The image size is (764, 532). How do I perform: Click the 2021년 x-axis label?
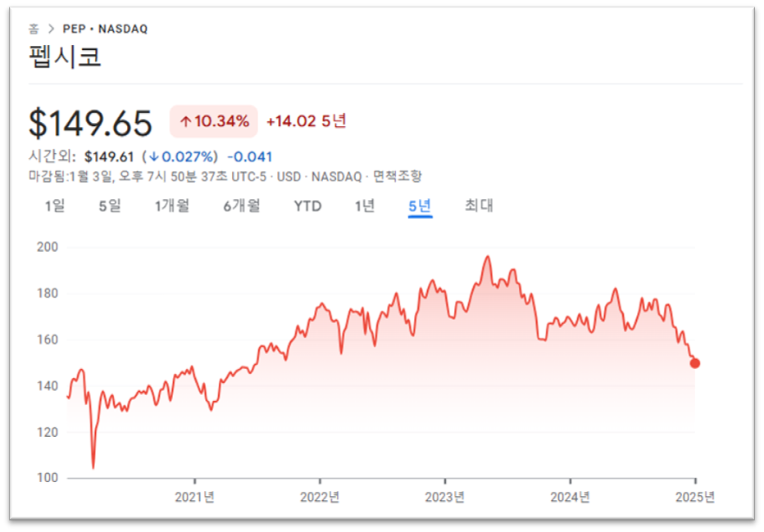(194, 497)
